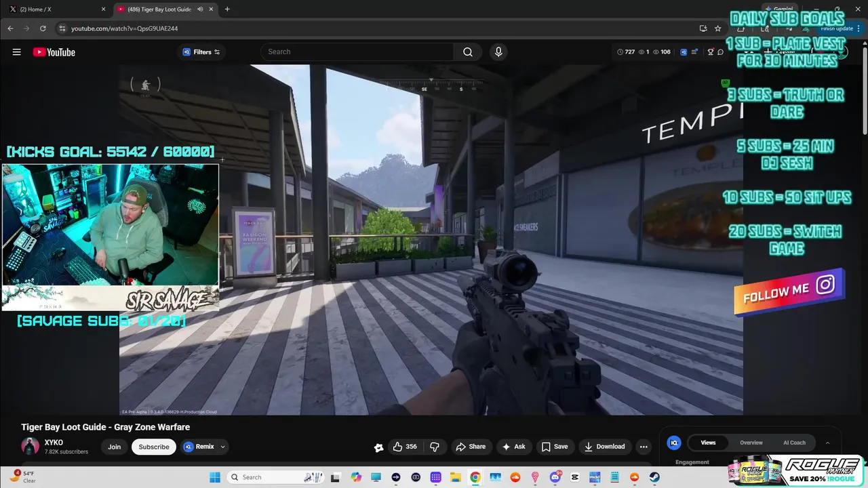Save the video to a playlist
Image resolution: width=868 pixels, height=488 pixels.
pyautogui.click(x=554, y=447)
